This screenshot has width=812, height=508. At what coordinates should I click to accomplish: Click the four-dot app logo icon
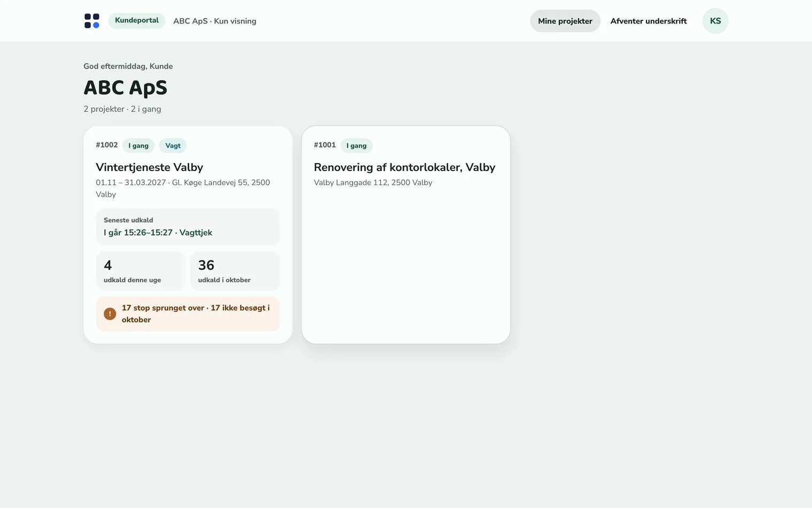(x=92, y=21)
